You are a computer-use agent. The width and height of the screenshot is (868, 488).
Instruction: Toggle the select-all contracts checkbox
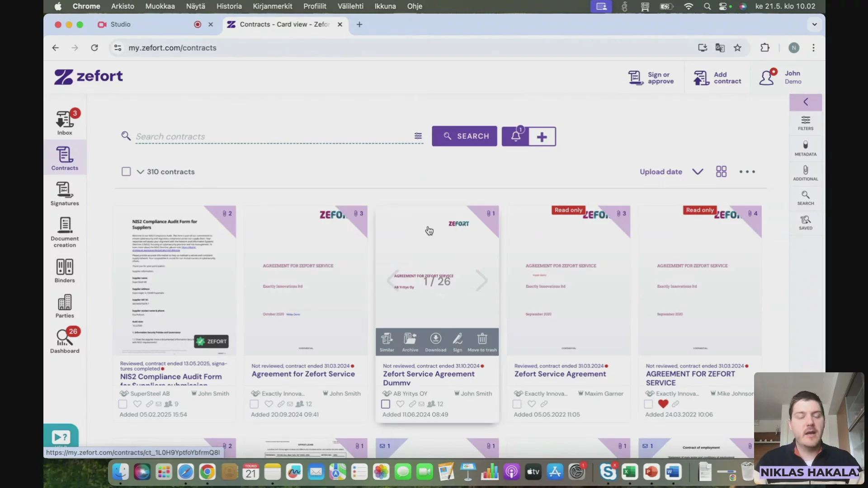coord(126,172)
